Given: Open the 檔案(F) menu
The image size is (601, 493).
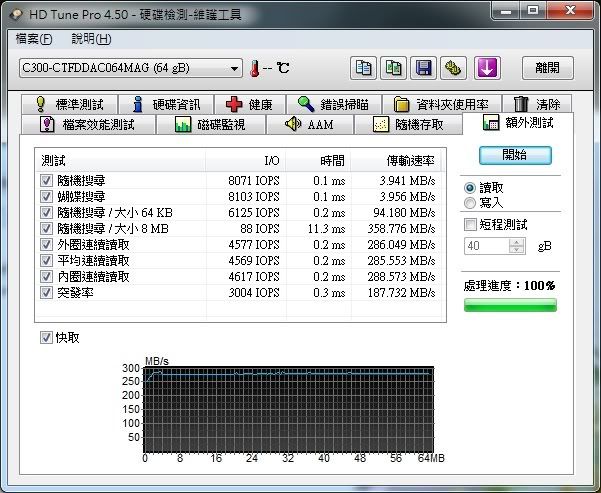Looking at the screenshot, I should pos(34,39).
